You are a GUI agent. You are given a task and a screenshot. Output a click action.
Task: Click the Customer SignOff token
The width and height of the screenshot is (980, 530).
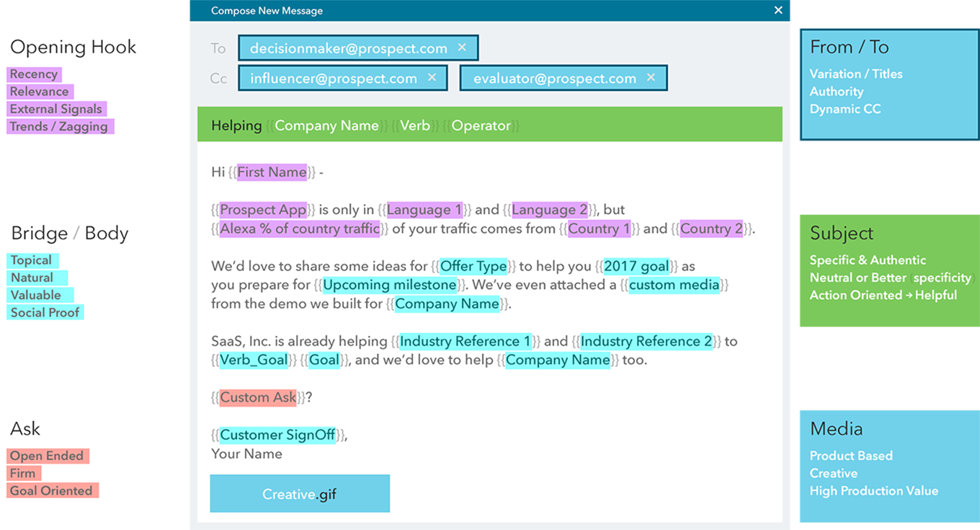point(277,435)
